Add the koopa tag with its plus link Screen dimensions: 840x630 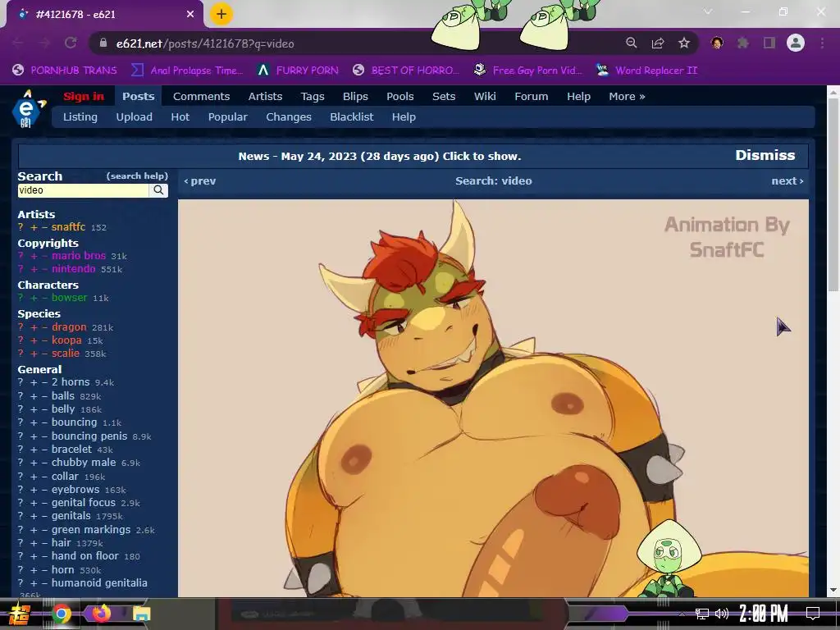coord(34,340)
